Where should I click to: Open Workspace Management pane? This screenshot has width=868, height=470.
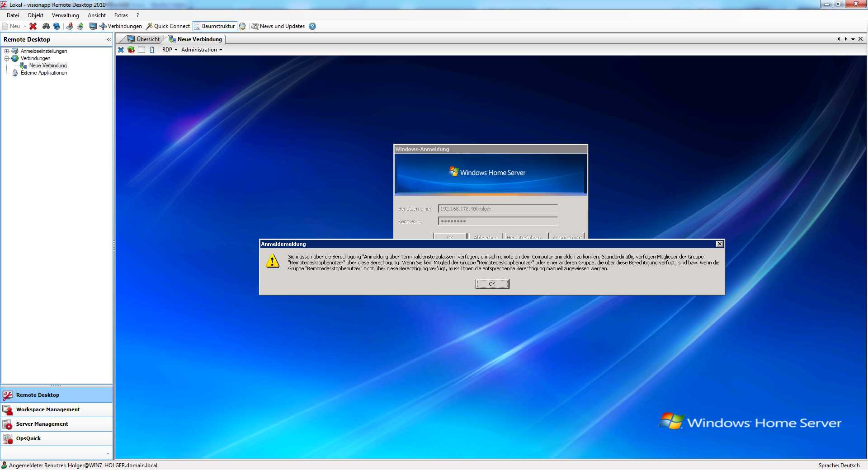pyautogui.click(x=57, y=409)
